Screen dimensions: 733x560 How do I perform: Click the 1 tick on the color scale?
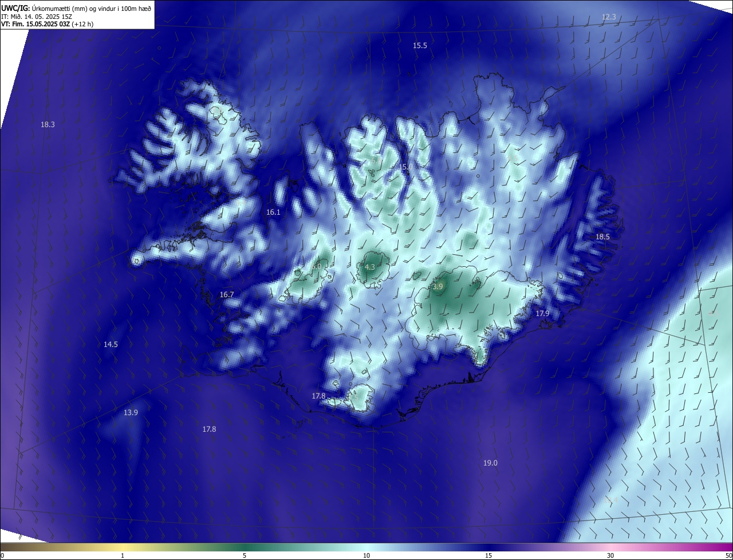click(x=123, y=555)
